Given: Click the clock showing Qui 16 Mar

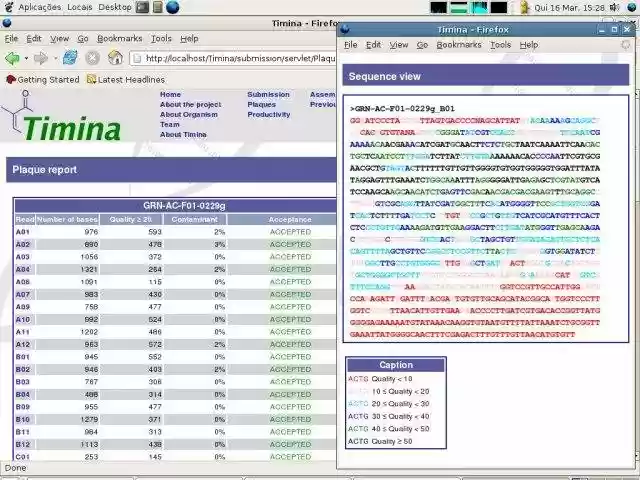Looking at the screenshot, I should pos(569,7).
